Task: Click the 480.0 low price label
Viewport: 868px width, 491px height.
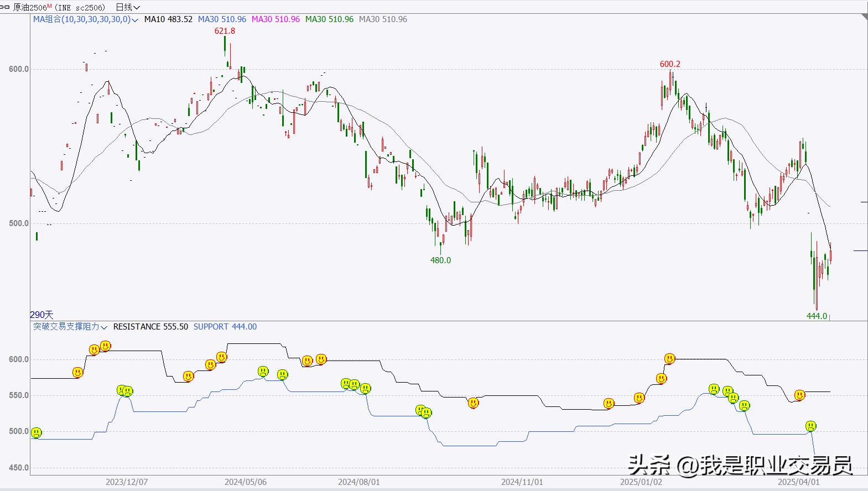Action: pos(441,260)
